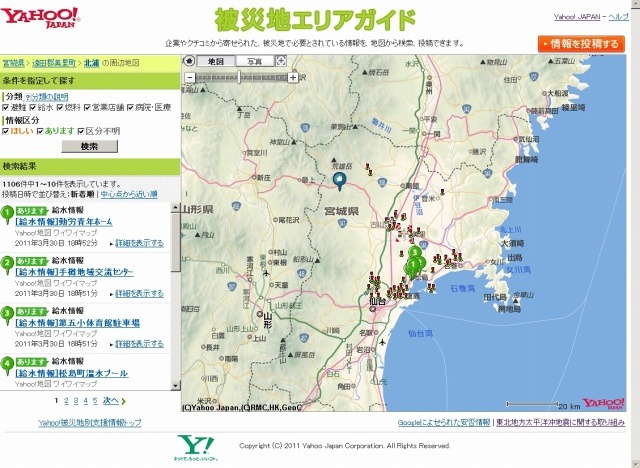The image size is (640, 468).
Task: Click 詳細を表示する for 手樽地域交流センター
Action: [140, 293]
